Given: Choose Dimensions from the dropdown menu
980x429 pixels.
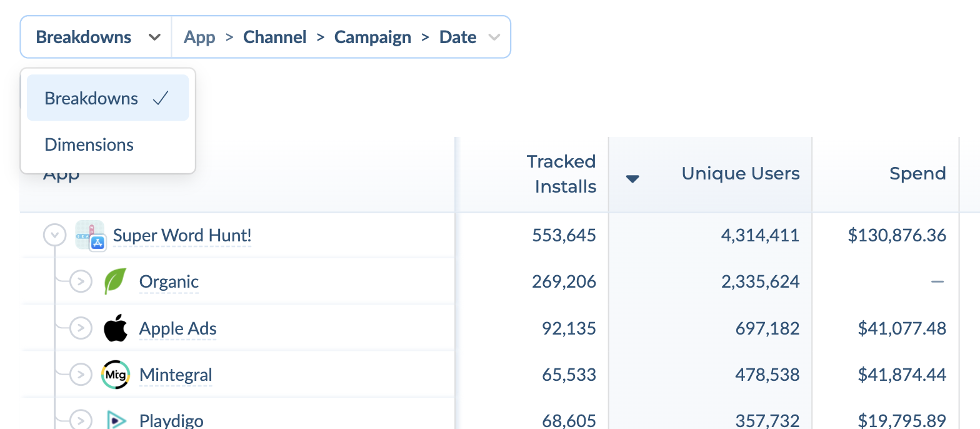Looking at the screenshot, I should point(107,144).
